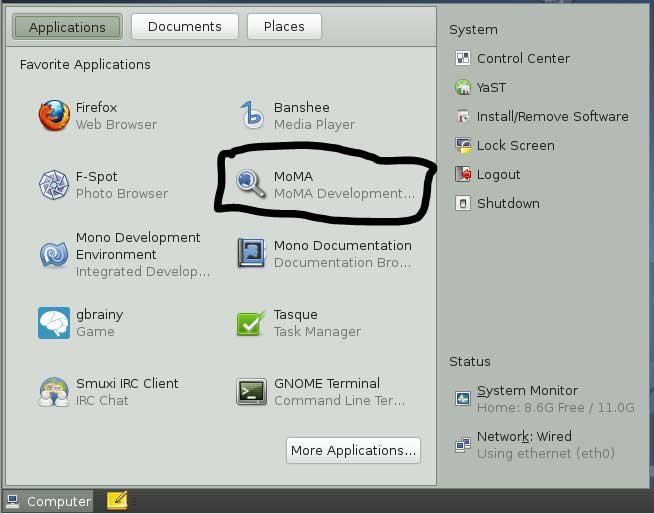Open Control Center from System list
Image resolution: width=654 pixels, height=514 pixels.
523,59
